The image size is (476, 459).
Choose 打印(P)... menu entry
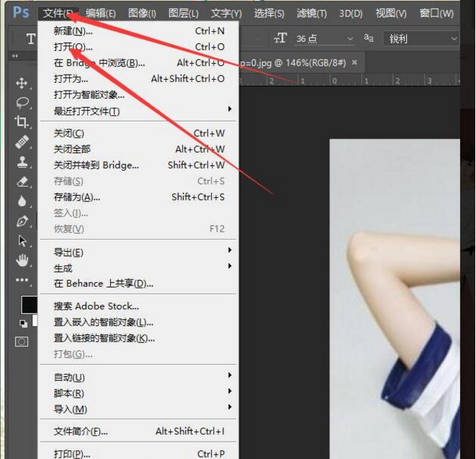tap(138, 453)
